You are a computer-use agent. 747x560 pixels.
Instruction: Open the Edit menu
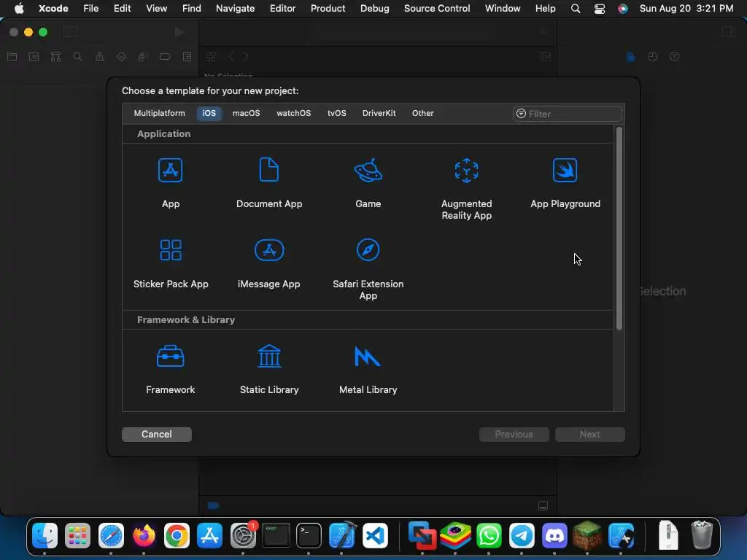click(x=122, y=9)
